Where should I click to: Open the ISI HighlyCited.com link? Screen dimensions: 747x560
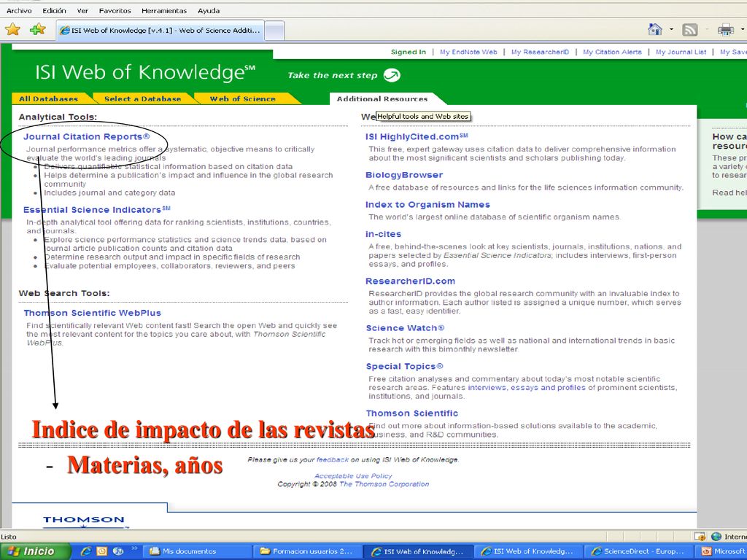(x=417, y=136)
